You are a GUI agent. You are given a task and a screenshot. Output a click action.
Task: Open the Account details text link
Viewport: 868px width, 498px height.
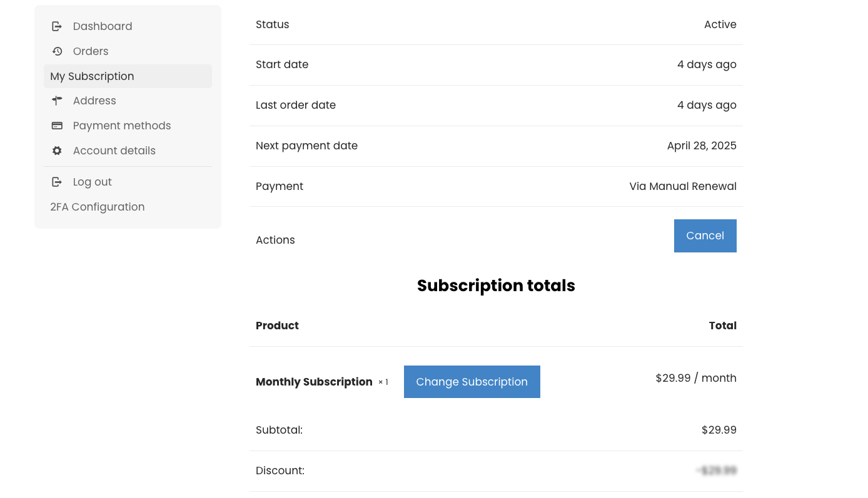(114, 151)
